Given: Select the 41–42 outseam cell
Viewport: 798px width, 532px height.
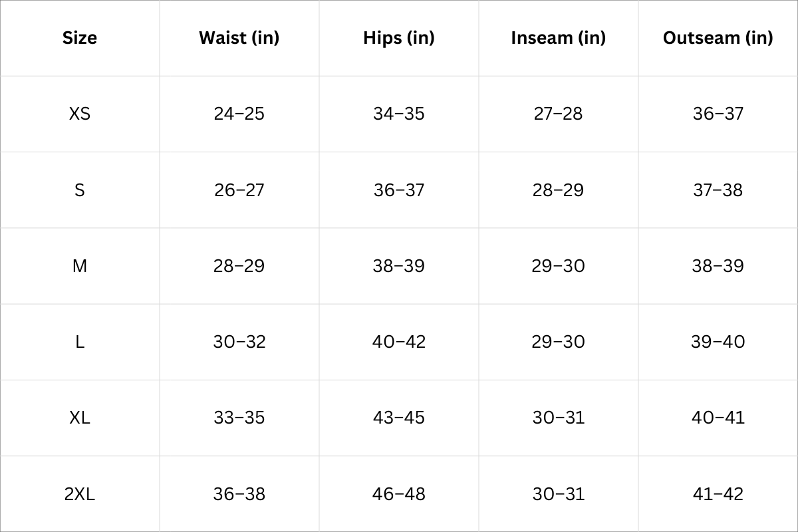Looking at the screenshot, I should pyautogui.click(x=718, y=494).
